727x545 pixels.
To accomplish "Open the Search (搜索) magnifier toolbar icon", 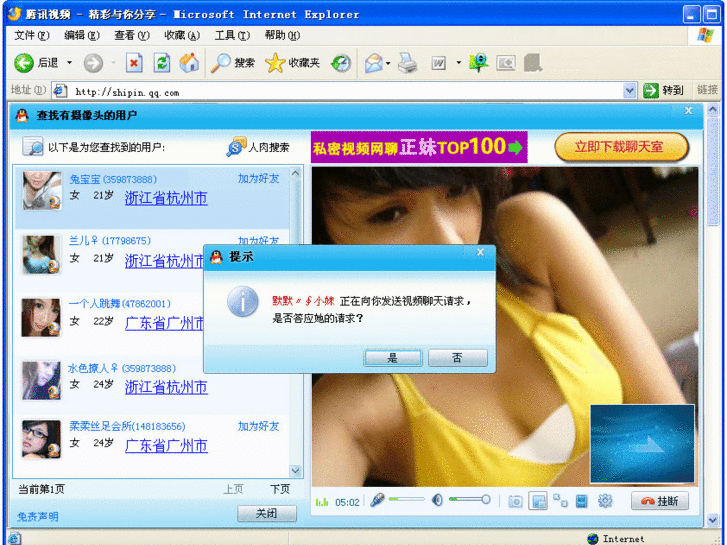I will 220,63.
